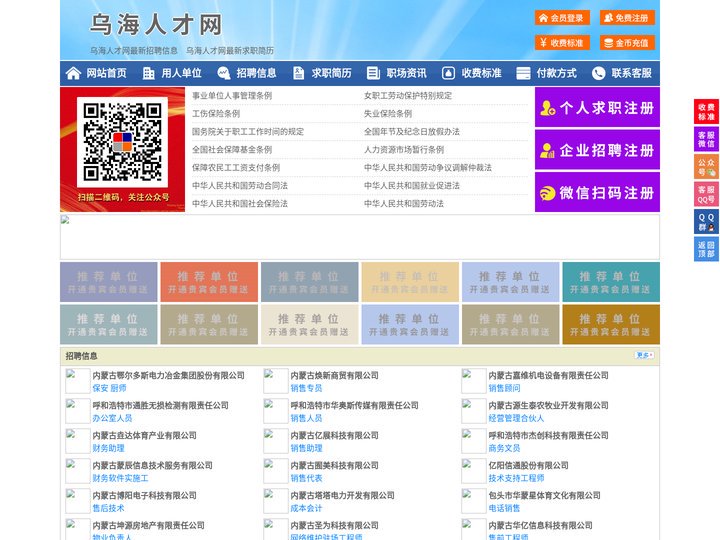Image resolution: width=720 pixels, height=540 pixels.
Task: Click the orange 推荐单位 banner in top row
Action: tap(209, 282)
